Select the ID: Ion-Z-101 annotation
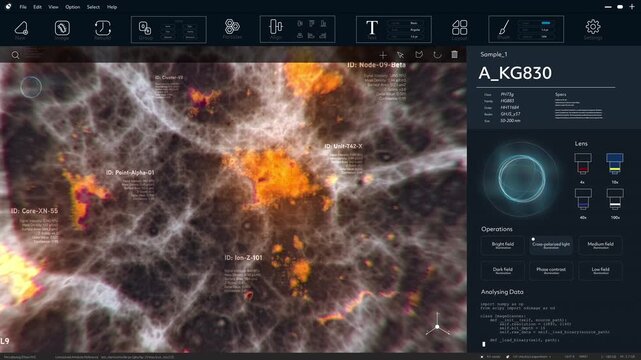Image resolution: width=641 pixels, height=360 pixels. 243,258
